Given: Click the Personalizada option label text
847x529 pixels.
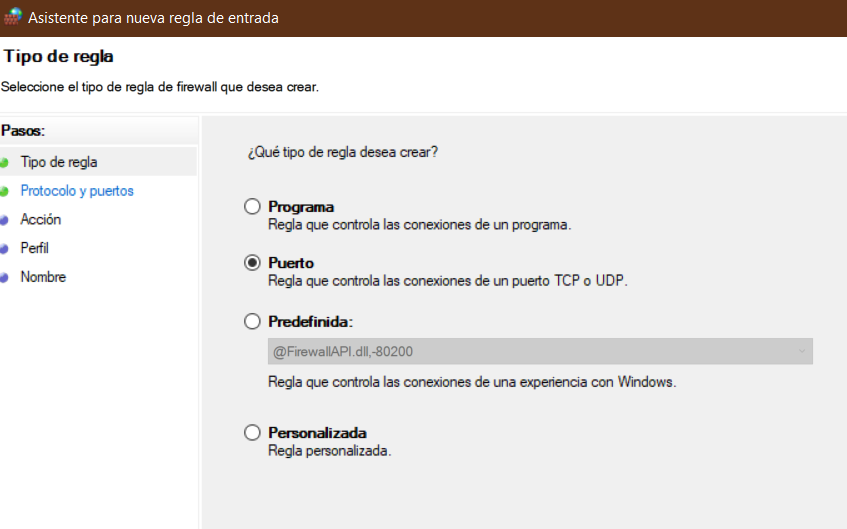Looking at the screenshot, I should [x=318, y=433].
